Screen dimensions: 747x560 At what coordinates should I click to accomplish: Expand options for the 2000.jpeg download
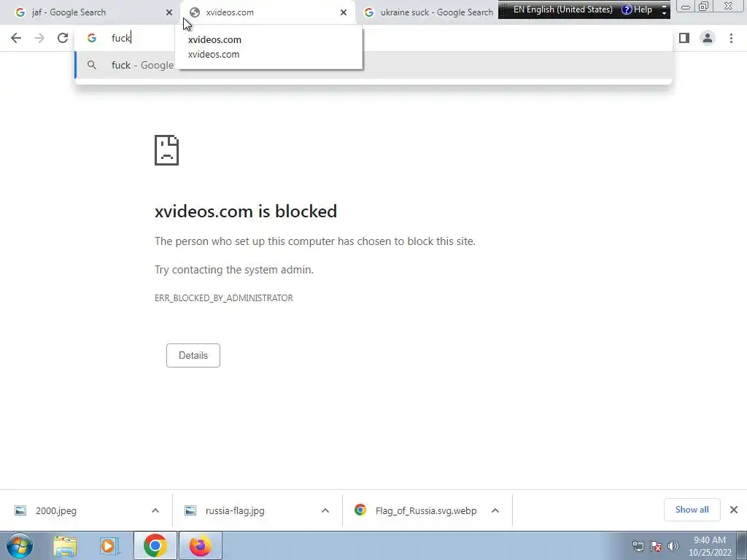click(x=155, y=510)
